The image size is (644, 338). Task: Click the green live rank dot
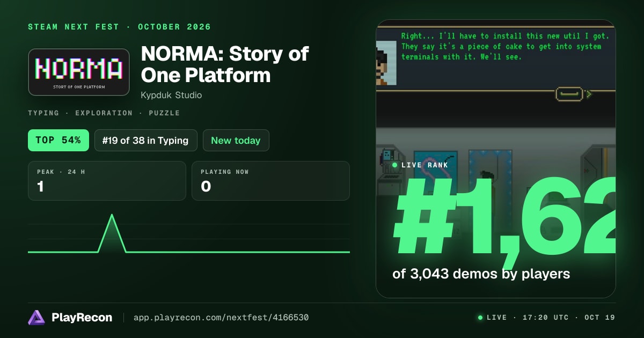395,165
